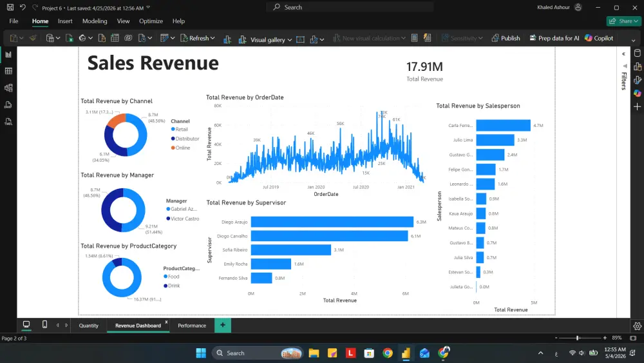Open the settings gear at bottom right
The width and height of the screenshot is (644, 363).
click(x=637, y=326)
